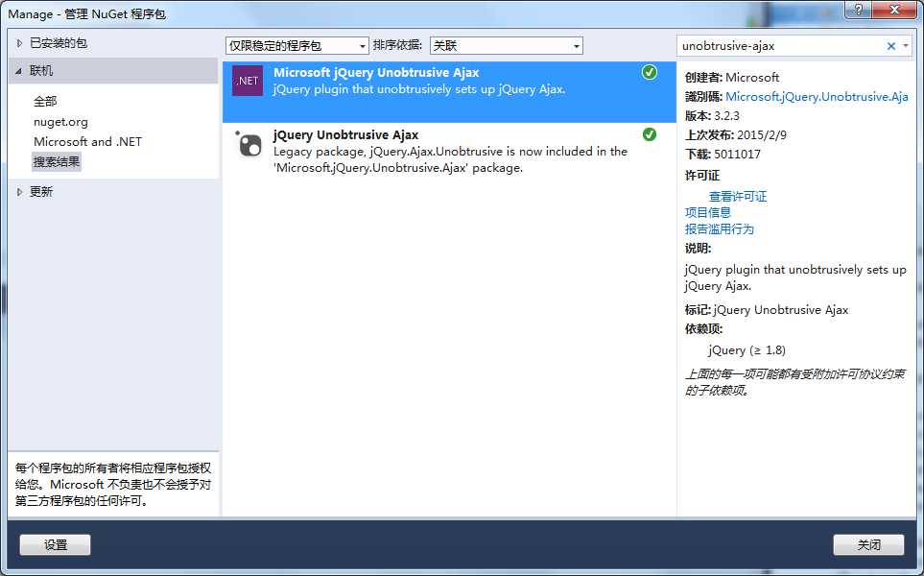Collapse the 联机 section

(19, 71)
